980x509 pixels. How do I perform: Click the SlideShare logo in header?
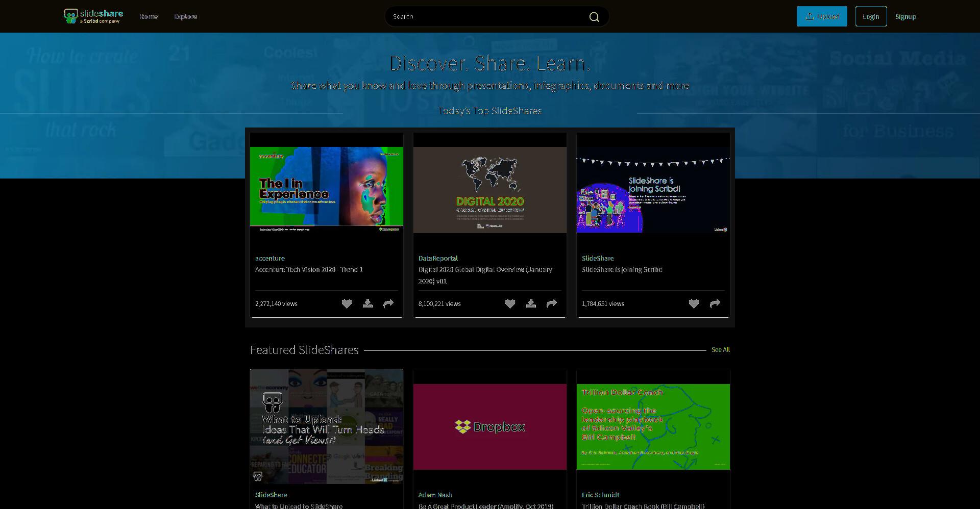(93, 16)
